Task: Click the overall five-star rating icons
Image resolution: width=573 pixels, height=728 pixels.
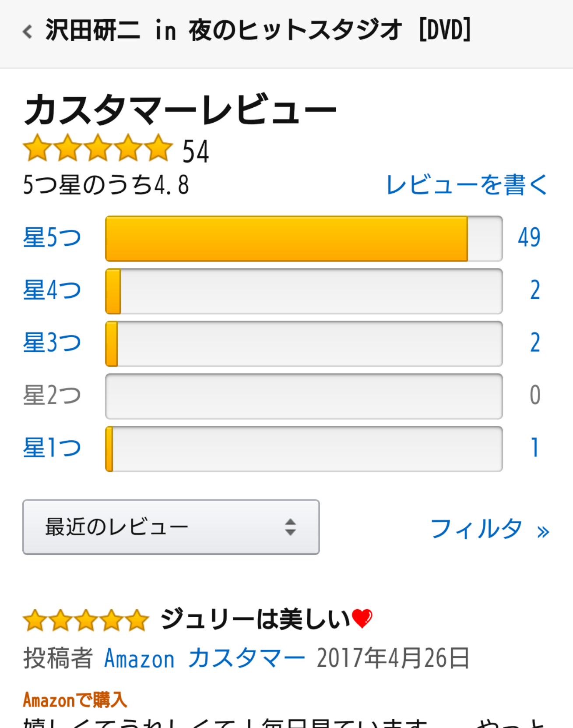Action: 98,148
